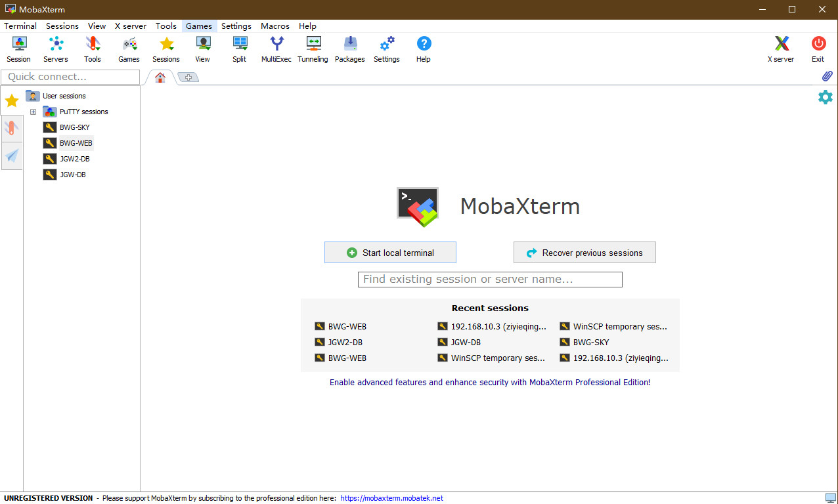Focus the Quick connect input field
Image resolution: width=838 pixels, height=504 pixels.
tap(70, 77)
